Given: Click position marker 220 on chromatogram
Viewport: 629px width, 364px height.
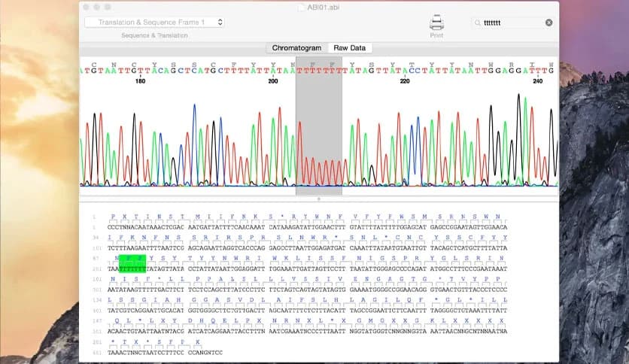Looking at the screenshot, I should 405,80.
